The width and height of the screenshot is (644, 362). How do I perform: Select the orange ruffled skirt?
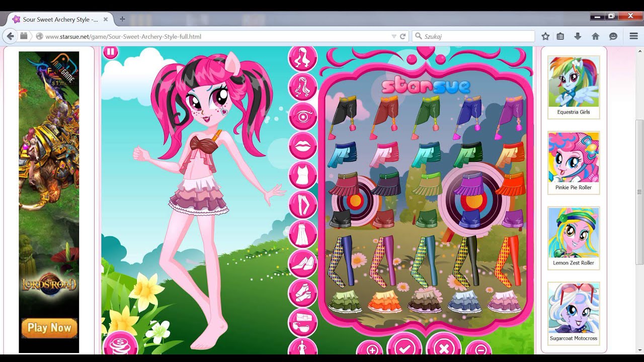coord(385,302)
